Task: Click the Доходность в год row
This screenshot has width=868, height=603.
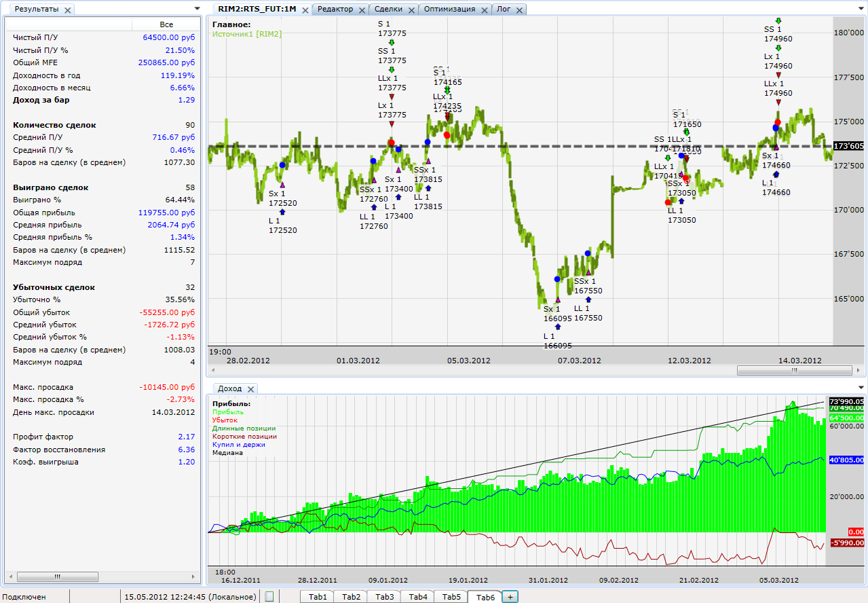Action: point(104,75)
